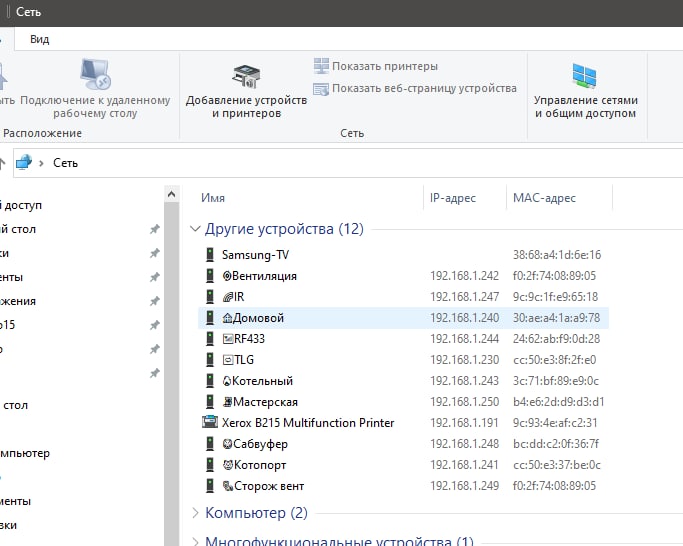Click the navigation pane scrollbar track
The image size is (683, 546).
click(x=172, y=375)
